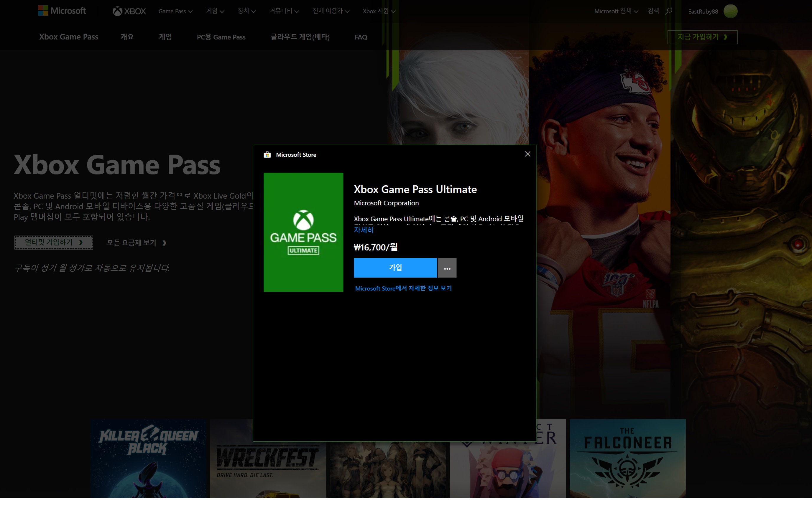Click the 지금 가입하기 button
Image resolution: width=812 pixels, height=513 pixels.
tap(702, 37)
